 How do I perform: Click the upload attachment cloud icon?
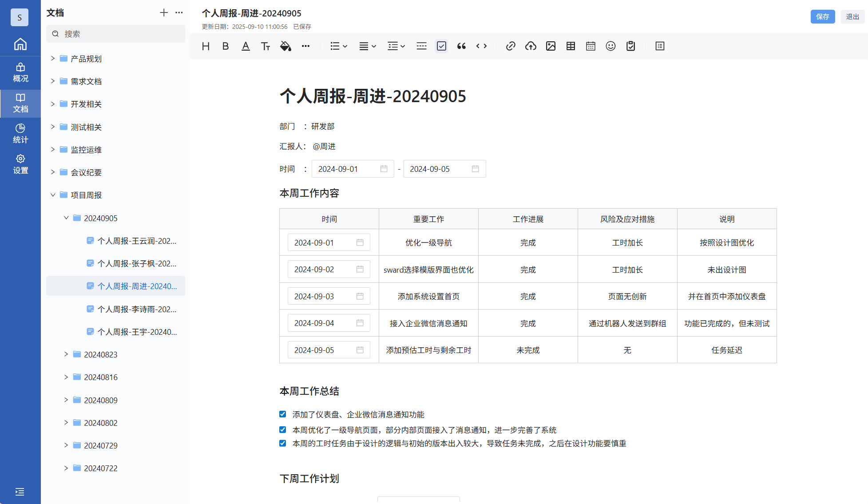pos(531,46)
